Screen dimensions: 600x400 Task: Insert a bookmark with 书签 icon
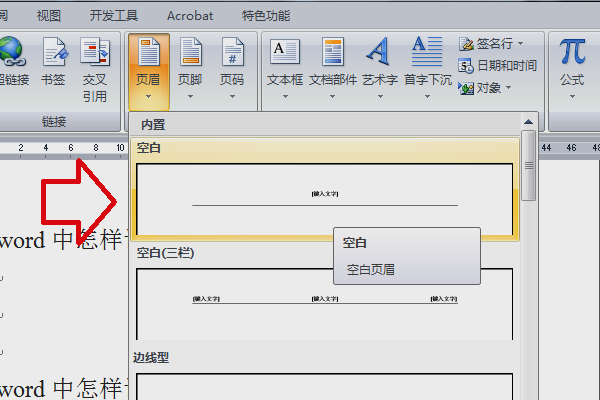[54, 52]
